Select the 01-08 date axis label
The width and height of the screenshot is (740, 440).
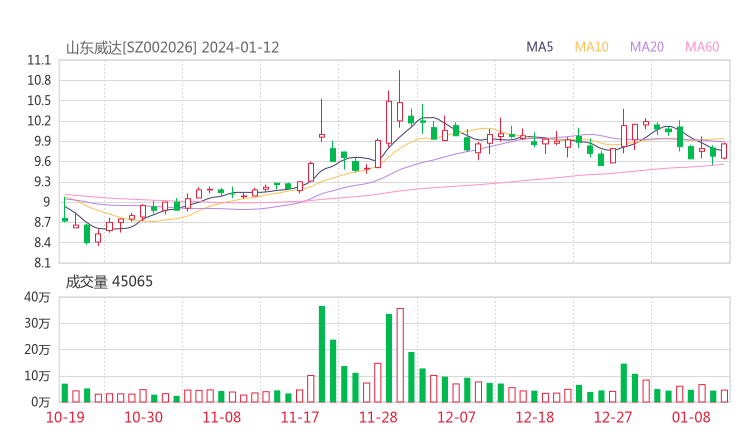690,418
